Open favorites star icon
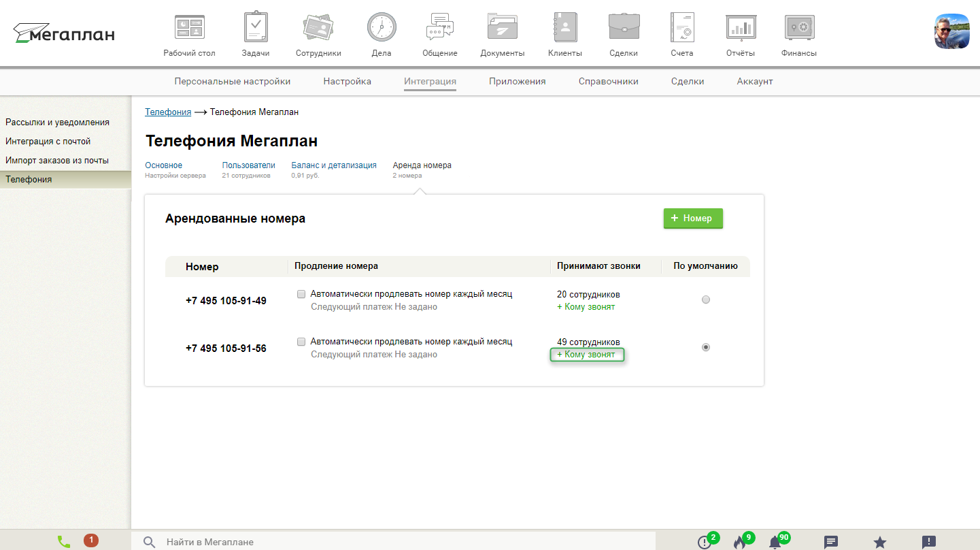The image size is (980, 550). (x=880, y=543)
